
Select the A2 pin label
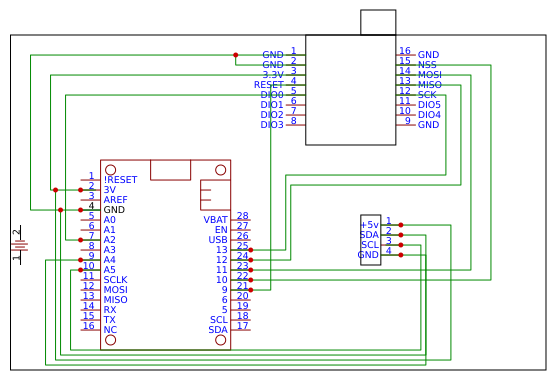tap(109, 240)
